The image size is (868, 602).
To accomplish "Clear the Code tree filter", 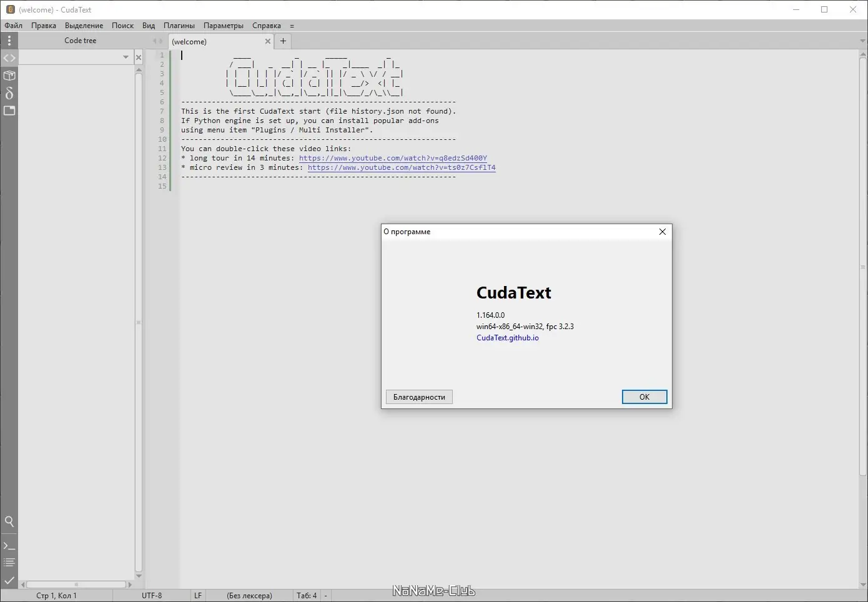I will [x=139, y=57].
